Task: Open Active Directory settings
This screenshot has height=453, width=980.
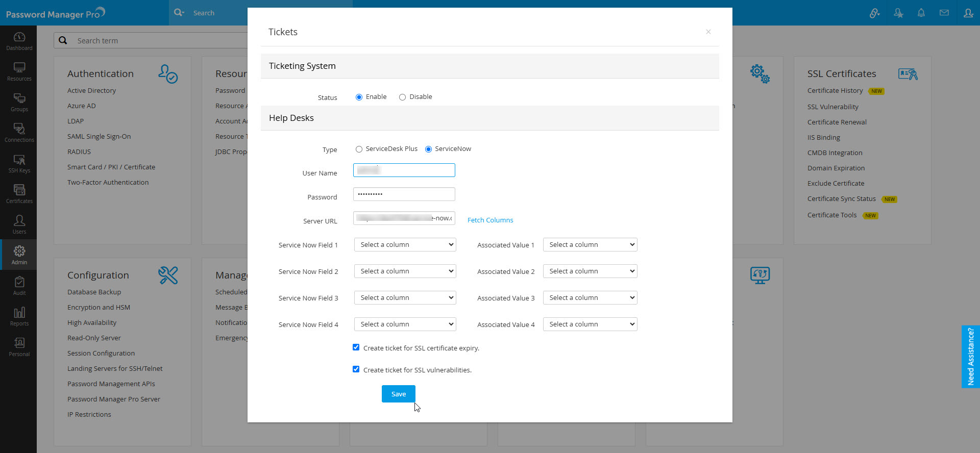Action: tap(92, 90)
